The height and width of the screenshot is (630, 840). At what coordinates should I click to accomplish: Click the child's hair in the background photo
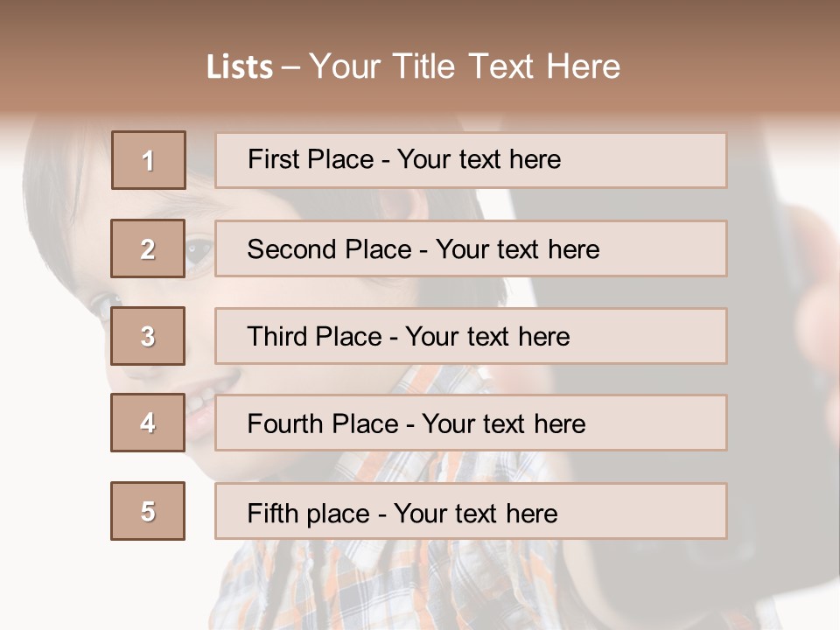[61, 175]
